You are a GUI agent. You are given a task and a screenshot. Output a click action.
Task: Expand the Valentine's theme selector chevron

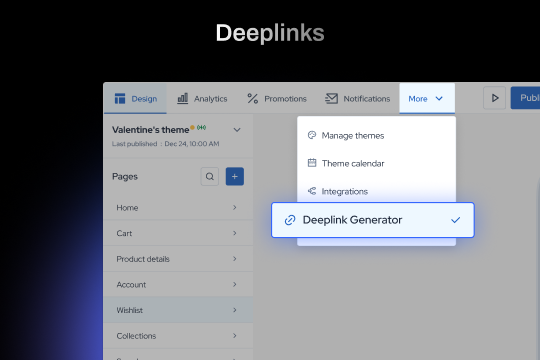[237, 130]
